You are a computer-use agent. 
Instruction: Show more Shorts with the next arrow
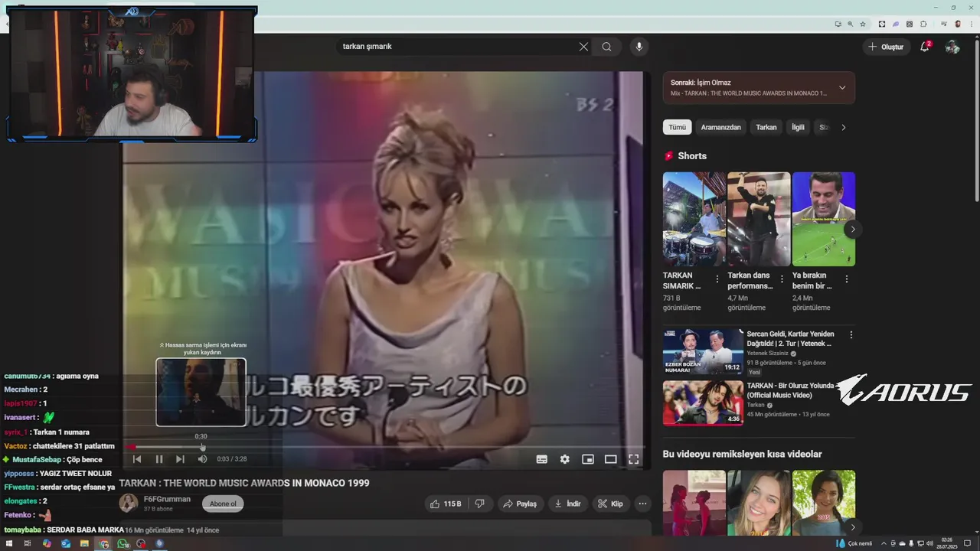[852, 229]
